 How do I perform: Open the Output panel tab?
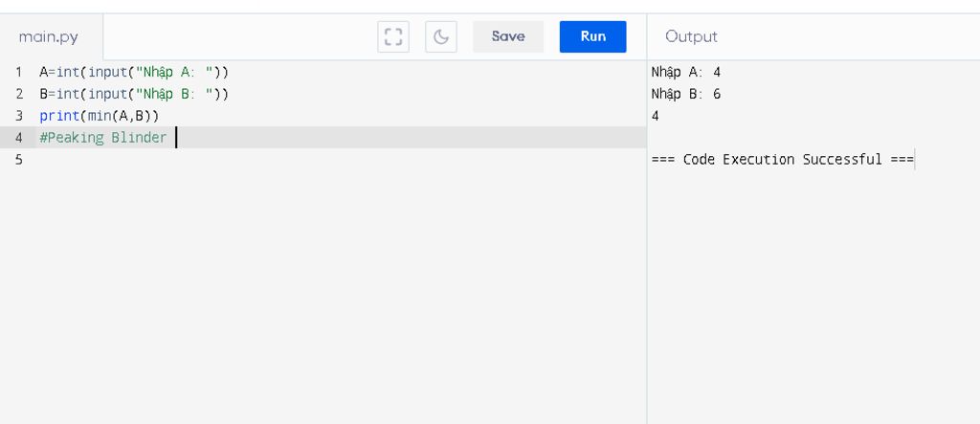pos(691,37)
